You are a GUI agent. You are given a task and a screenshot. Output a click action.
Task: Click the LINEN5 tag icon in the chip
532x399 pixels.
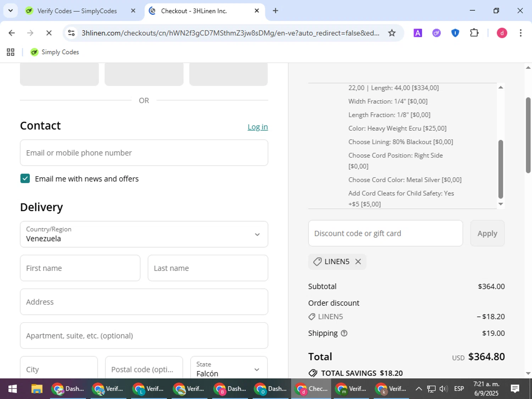(317, 262)
